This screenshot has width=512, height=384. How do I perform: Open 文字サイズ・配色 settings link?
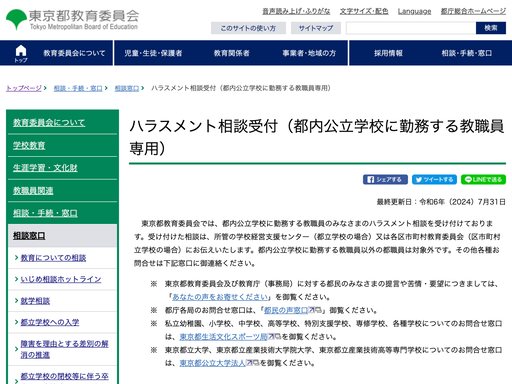364,11
